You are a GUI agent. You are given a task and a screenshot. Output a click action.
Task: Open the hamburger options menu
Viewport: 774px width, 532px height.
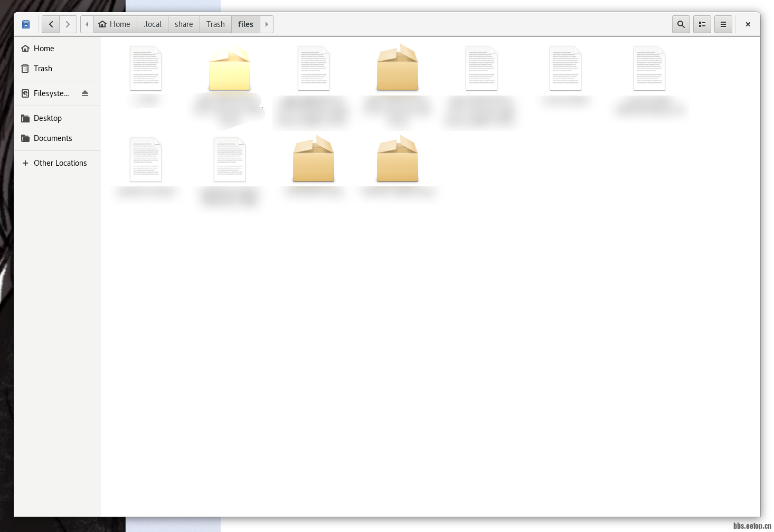[x=723, y=24]
